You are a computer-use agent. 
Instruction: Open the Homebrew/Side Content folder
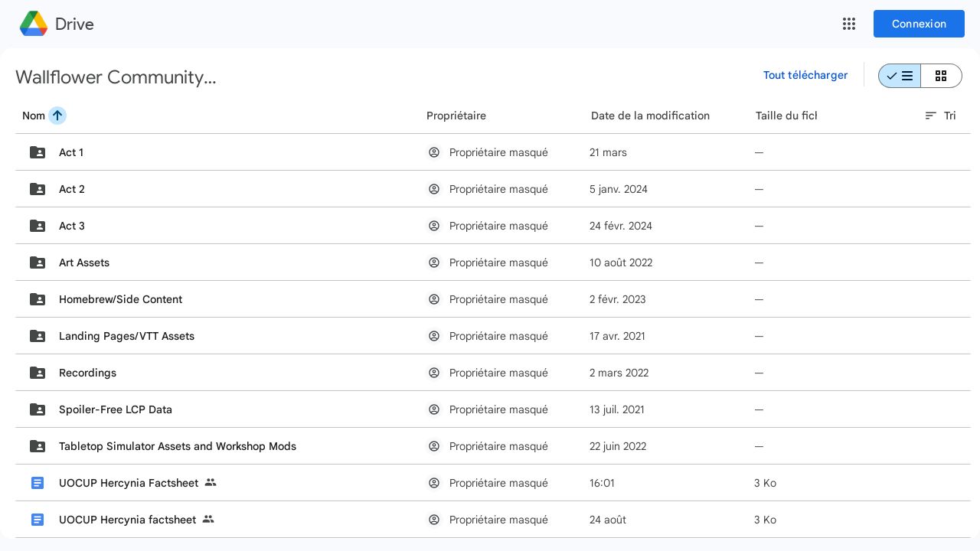point(120,299)
